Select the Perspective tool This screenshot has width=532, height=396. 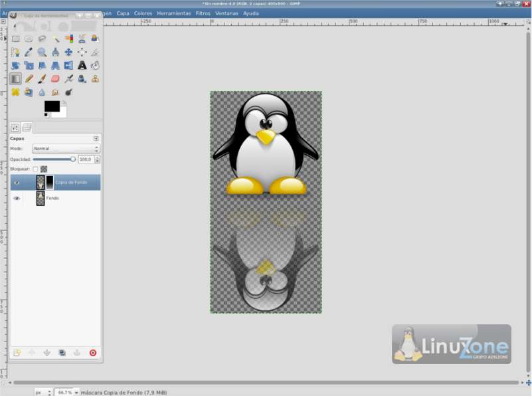tap(56, 65)
